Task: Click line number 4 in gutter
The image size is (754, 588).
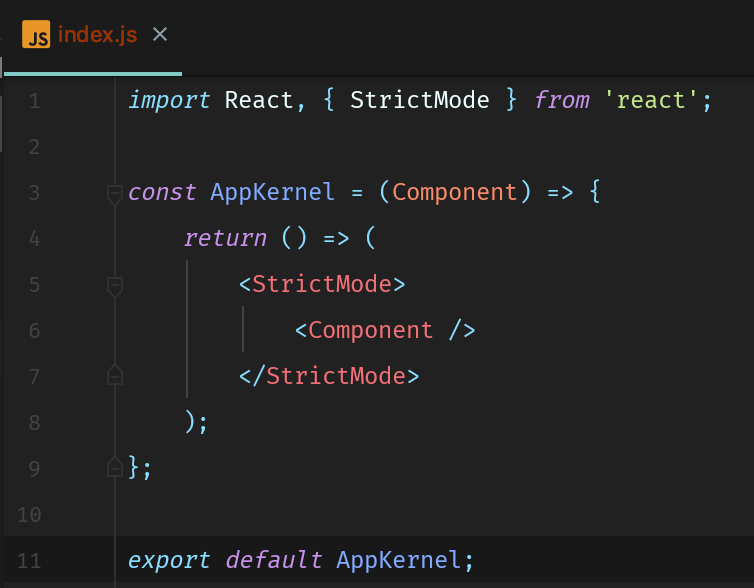Action: (34, 238)
